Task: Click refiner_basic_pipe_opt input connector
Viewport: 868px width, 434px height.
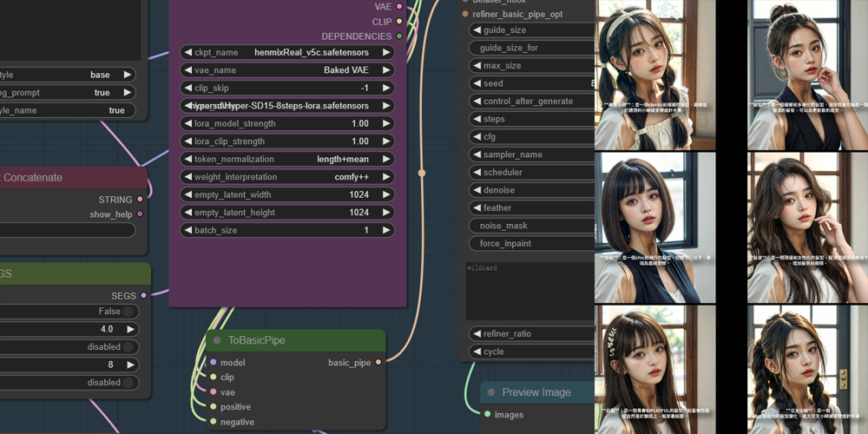Action: pyautogui.click(x=465, y=14)
